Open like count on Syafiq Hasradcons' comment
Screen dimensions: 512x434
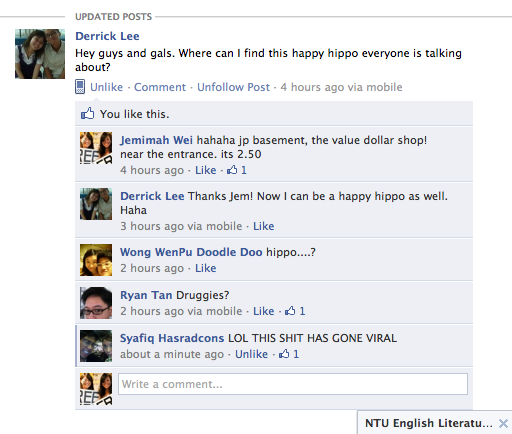click(289, 354)
